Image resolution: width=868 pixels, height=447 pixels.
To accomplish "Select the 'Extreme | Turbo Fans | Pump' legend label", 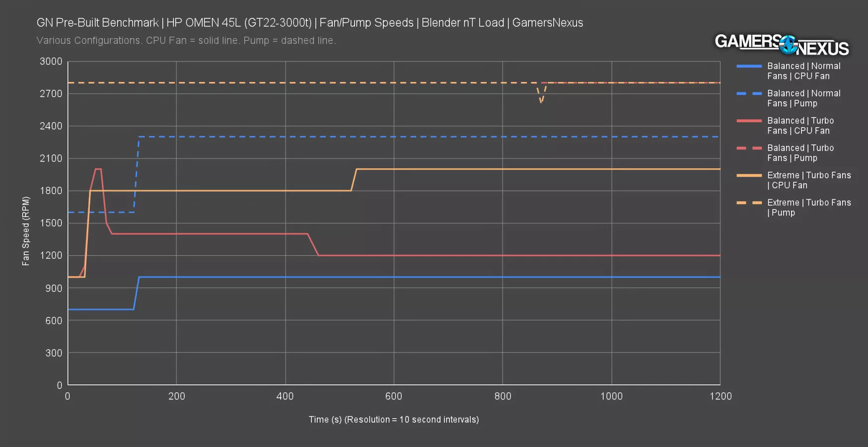I will click(808, 208).
